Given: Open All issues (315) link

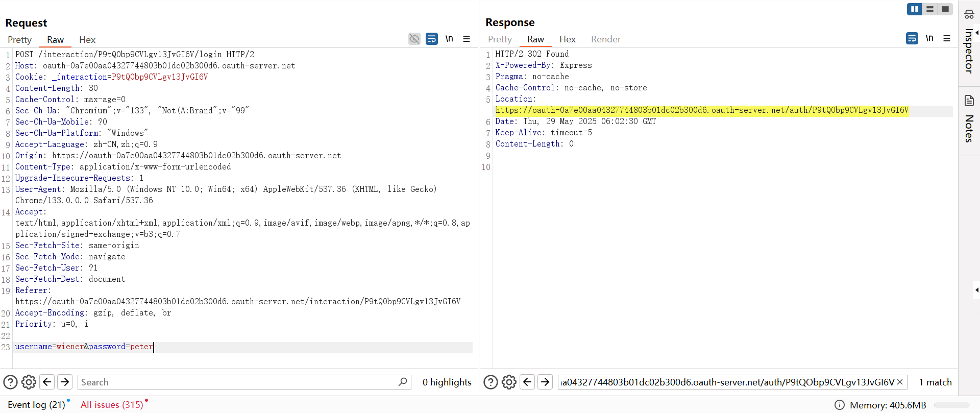Looking at the screenshot, I should pyautogui.click(x=112, y=405).
